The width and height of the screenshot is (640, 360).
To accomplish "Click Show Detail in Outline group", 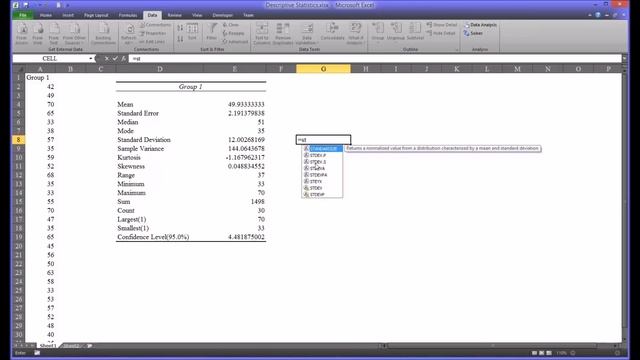I will 442,25.
